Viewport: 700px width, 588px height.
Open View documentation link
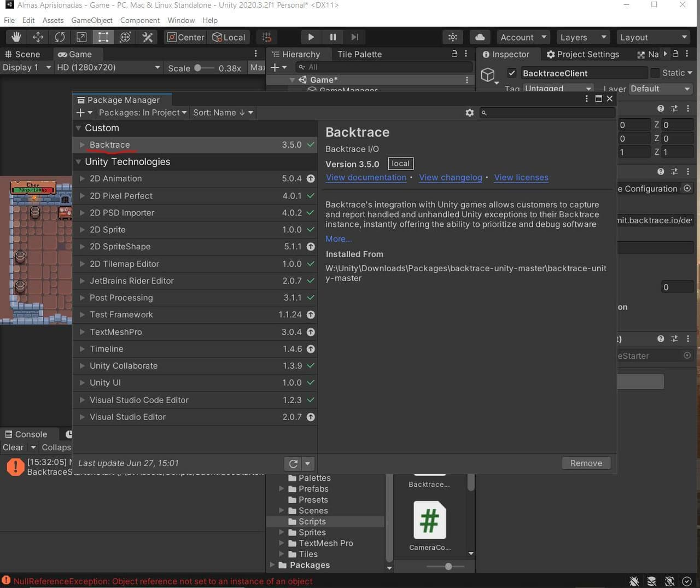click(x=366, y=177)
